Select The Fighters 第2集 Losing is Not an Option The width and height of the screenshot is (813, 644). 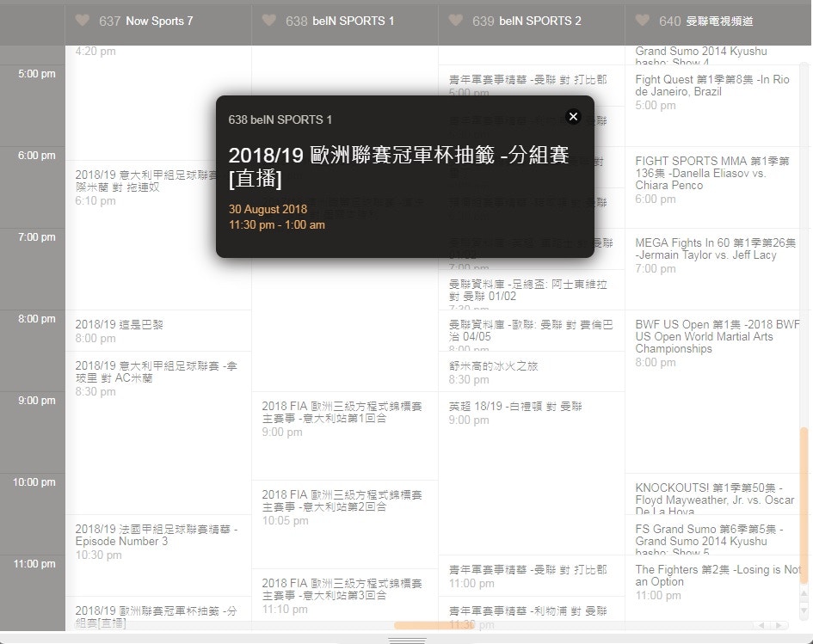(x=717, y=581)
